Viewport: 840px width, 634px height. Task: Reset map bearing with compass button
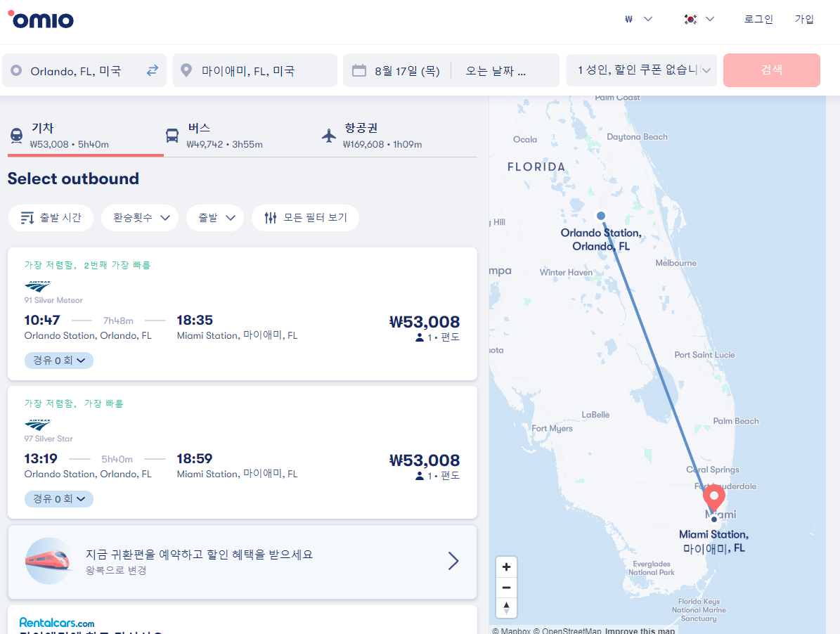506,608
